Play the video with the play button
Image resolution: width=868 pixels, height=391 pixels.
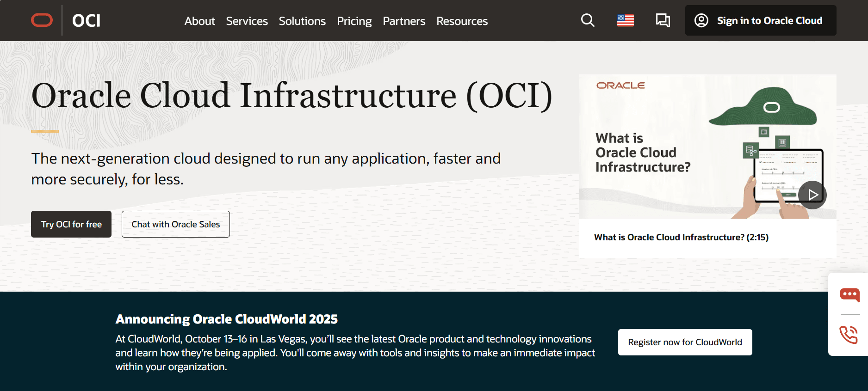pyautogui.click(x=812, y=195)
